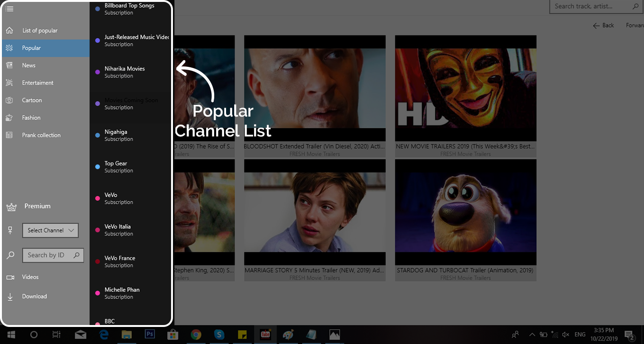Viewport: 644px width, 344px height.
Task: Click the Premium label
Action: (37, 206)
